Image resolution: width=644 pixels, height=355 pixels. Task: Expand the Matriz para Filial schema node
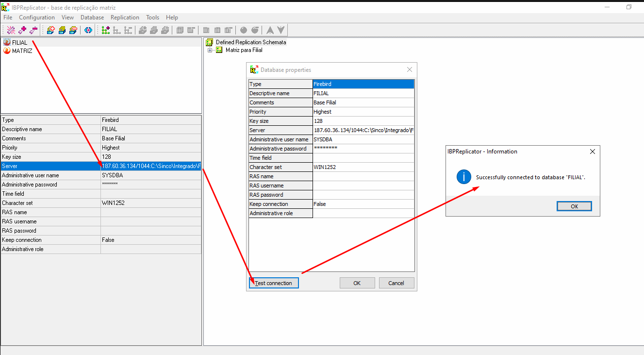210,50
